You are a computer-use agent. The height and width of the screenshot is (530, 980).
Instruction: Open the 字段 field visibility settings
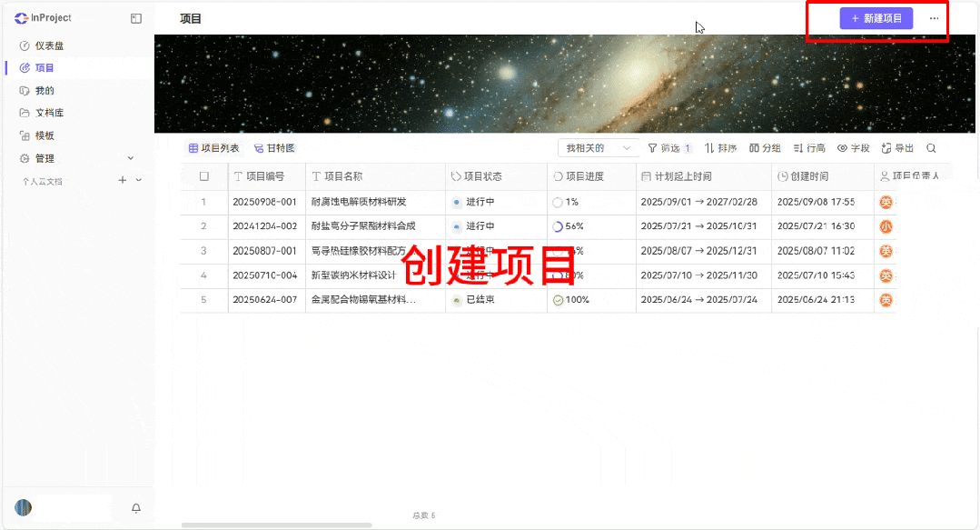point(854,148)
